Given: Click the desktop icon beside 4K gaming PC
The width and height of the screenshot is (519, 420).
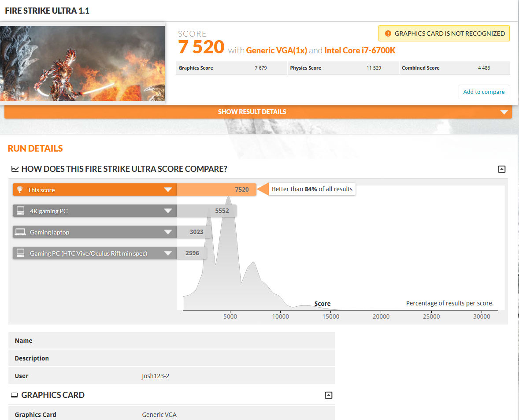Looking at the screenshot, I should (x=20, y=211).
